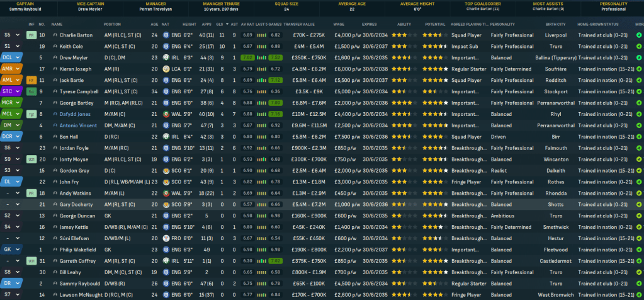Click the Saint Lucia flag for Kieran Joseph
The height and width of the screenshot is (300, 644).
[x=166, y=69]
